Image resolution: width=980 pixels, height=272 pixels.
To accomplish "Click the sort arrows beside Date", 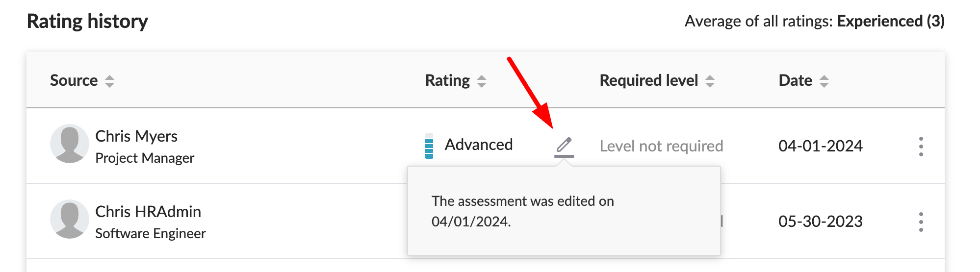I will click(824, 81).
